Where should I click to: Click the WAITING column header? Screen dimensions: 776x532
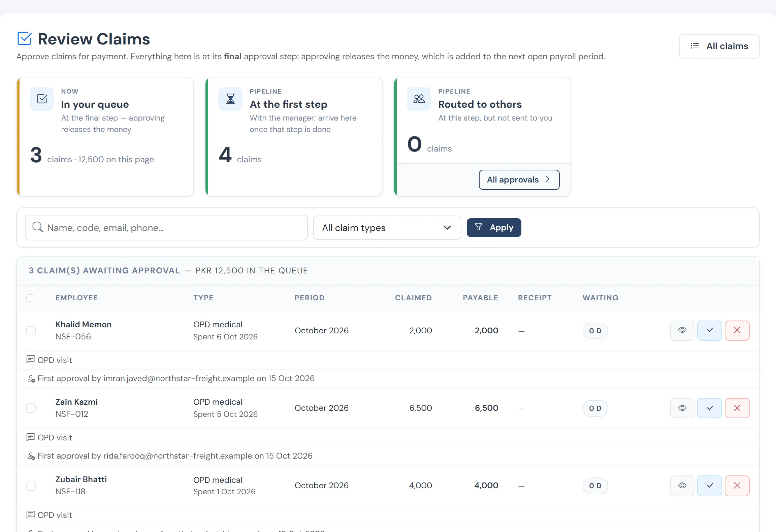pos(601,298)
